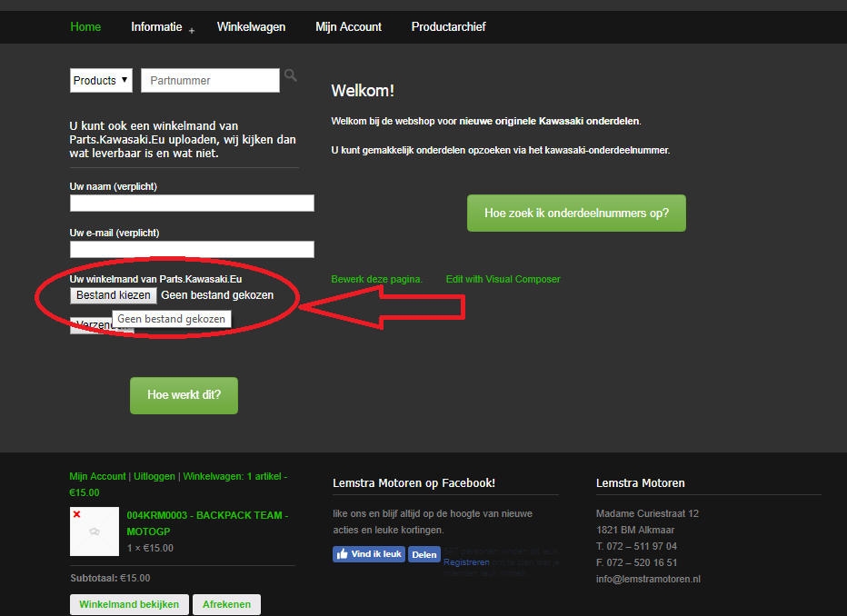Click the 'Uw e-mail' input field
847x616 pixels.
click(x=192, y=250)
